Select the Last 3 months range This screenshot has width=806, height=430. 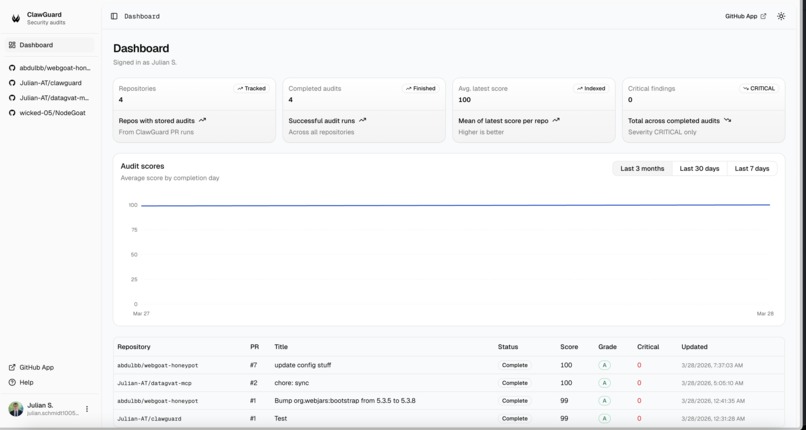click(x=642, y=169)
